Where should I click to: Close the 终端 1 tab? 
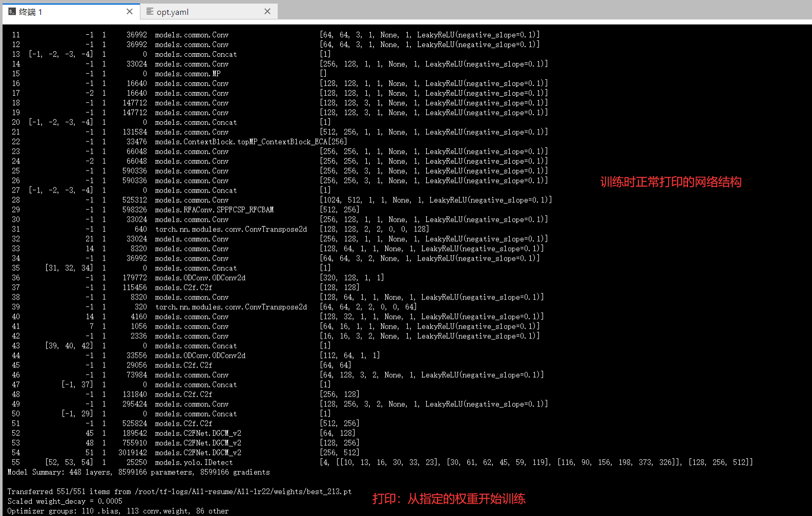130,12
